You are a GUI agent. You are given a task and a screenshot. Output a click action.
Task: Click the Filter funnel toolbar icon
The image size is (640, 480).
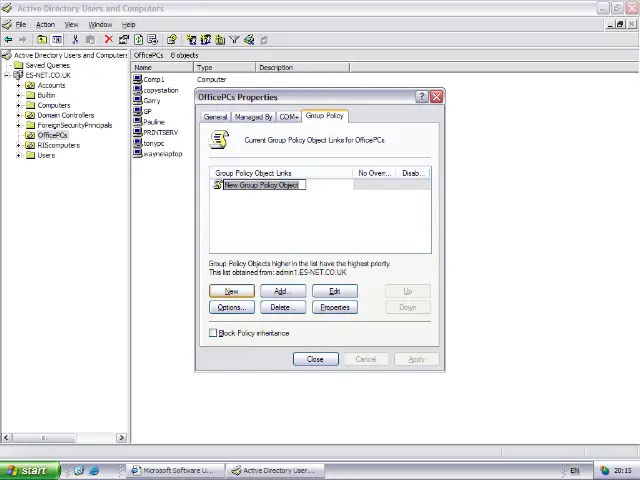234,40
